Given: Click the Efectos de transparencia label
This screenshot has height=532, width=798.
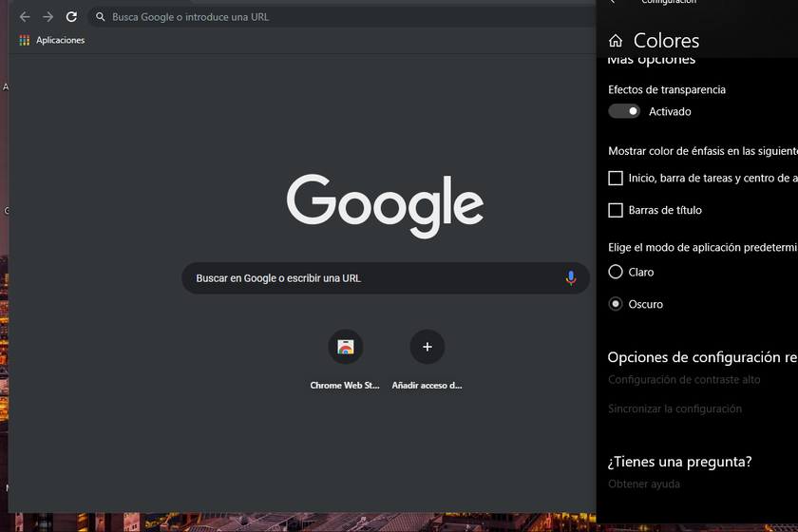Looking at the screenshot, I should point(667,89).
